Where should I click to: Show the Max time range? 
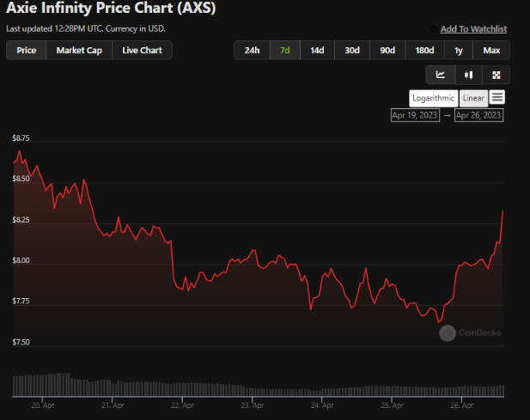(x=491, y=51)
